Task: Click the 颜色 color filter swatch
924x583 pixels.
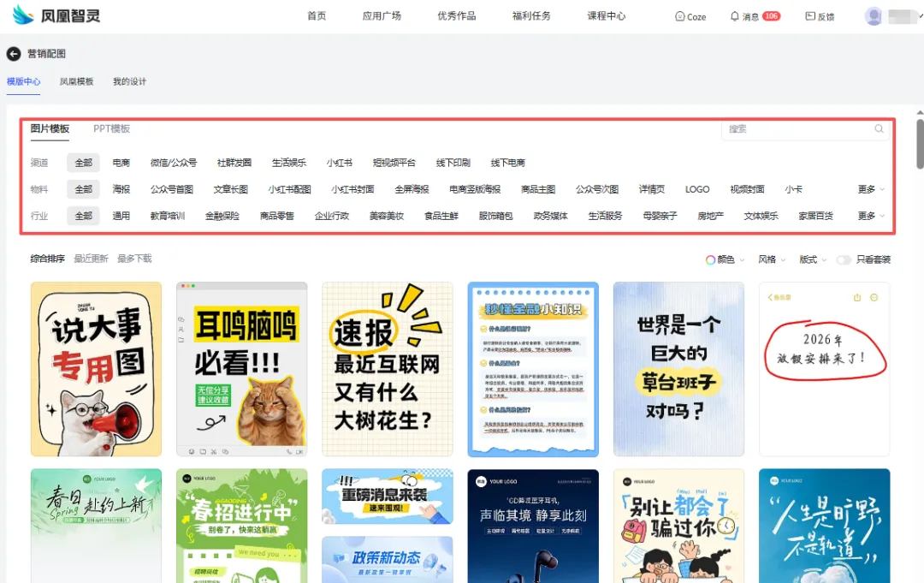Action: click(x=710, y=259)
